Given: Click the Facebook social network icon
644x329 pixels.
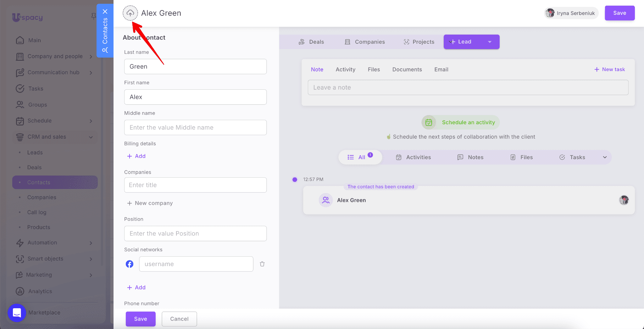Looking at the screenshot, I should (x=130, y=264).
